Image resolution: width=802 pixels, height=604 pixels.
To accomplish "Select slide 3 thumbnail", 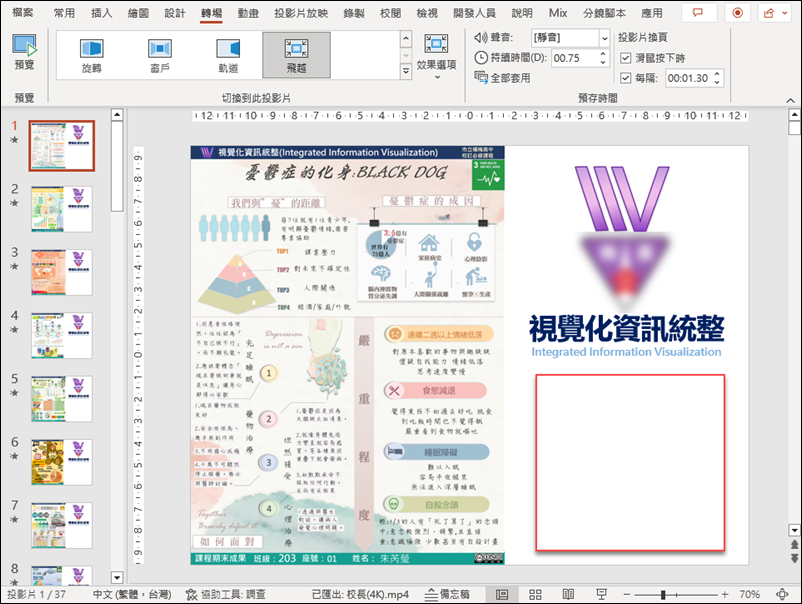I will coord(61,273).
